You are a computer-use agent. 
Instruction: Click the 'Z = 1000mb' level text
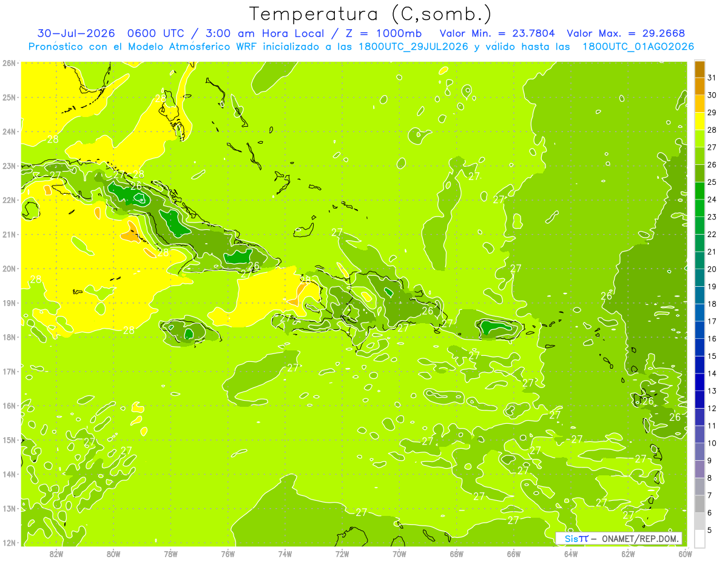click(x=385, y=33)
